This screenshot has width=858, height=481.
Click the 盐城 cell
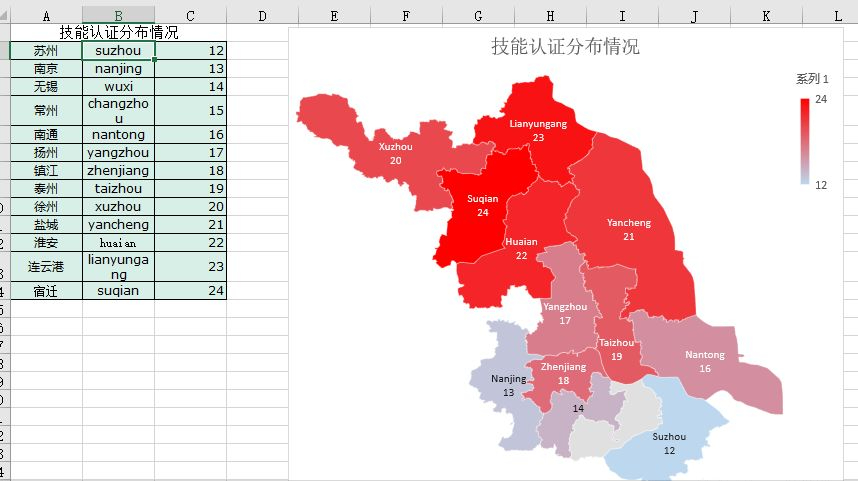click(46, 225)
